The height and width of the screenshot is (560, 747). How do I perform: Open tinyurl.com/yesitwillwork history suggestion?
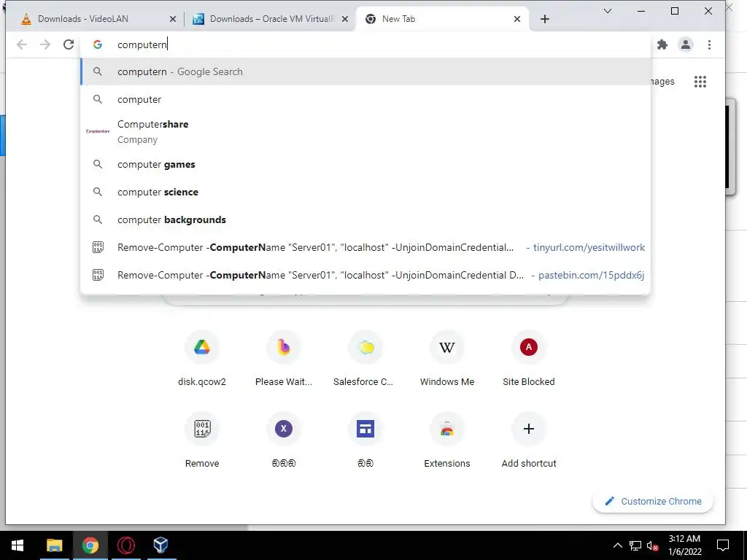click(x=365, y=247)
